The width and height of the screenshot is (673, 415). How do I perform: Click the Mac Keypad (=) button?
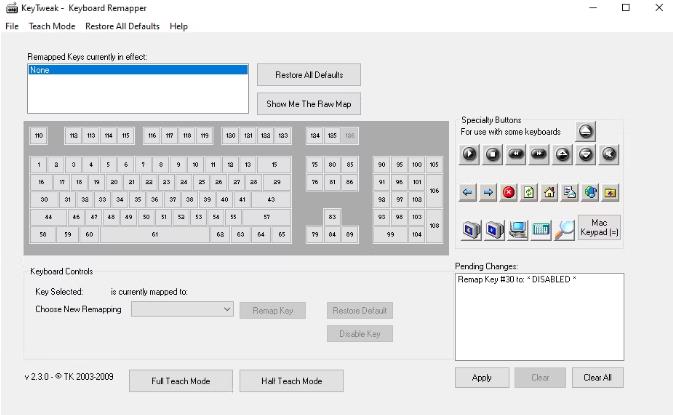click(599, 227)
